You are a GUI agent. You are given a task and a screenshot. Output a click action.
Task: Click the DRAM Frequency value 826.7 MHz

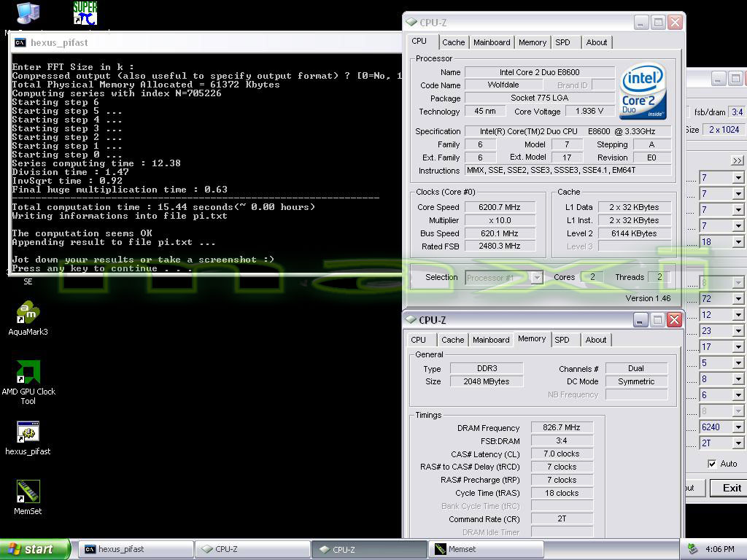[562, 427]
